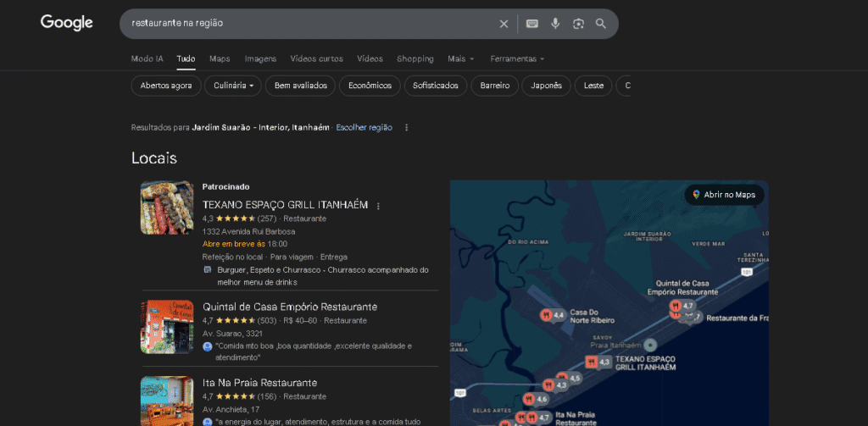Image resolution: width=868 pixels, height=426 pixels.
Task: Open the Quintal de Casa restaurant thumbnail
Action: click(167, 327)
